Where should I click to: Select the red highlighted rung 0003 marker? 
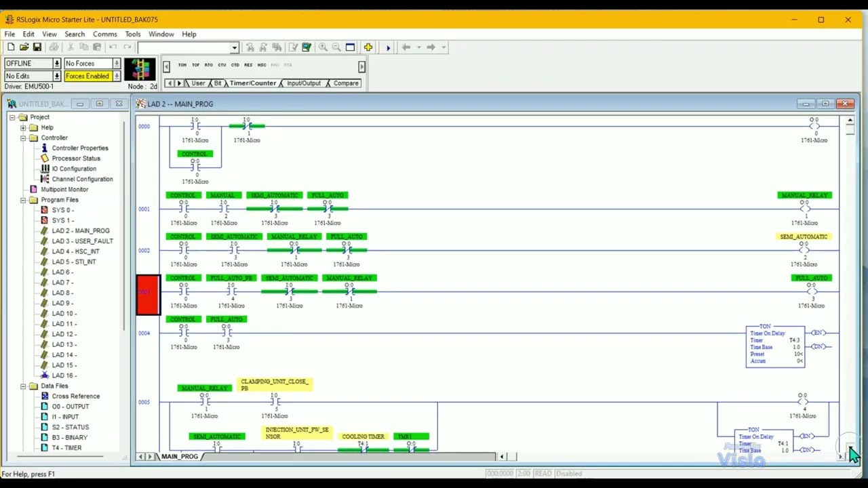(149, 295)
